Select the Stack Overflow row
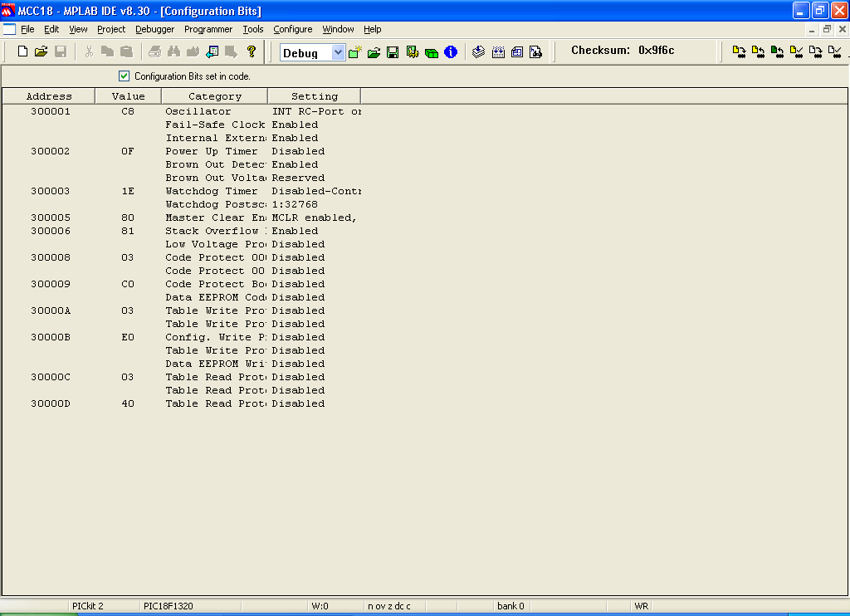 216,231
